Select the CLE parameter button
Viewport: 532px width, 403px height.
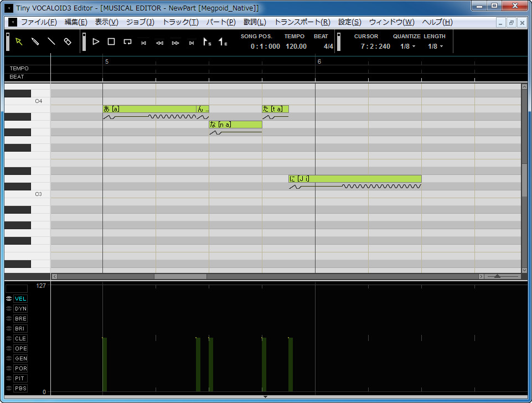pyautogui.click(x=20, y=339)
